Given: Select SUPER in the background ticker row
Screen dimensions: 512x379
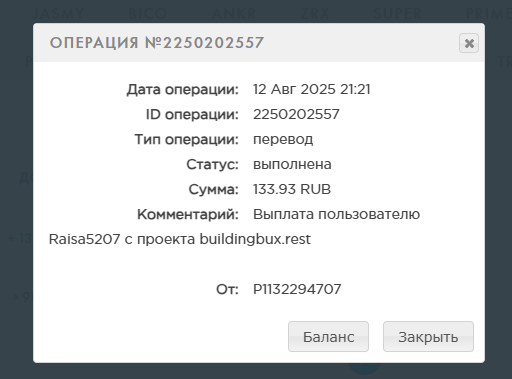Looking at the screenshot, I should pyautogui.click(x=398, y=14).
